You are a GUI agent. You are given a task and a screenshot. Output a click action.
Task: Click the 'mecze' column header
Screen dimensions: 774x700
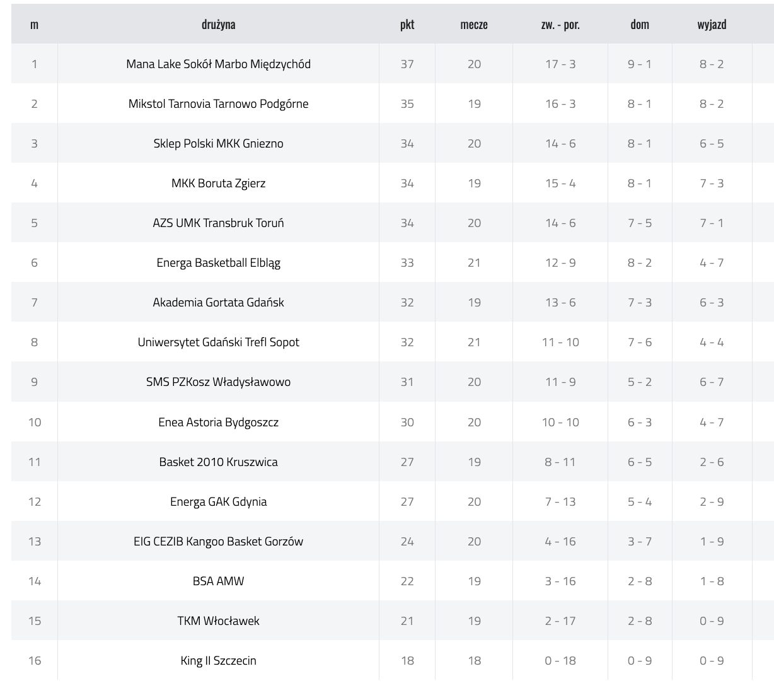(x=474, y=25)
